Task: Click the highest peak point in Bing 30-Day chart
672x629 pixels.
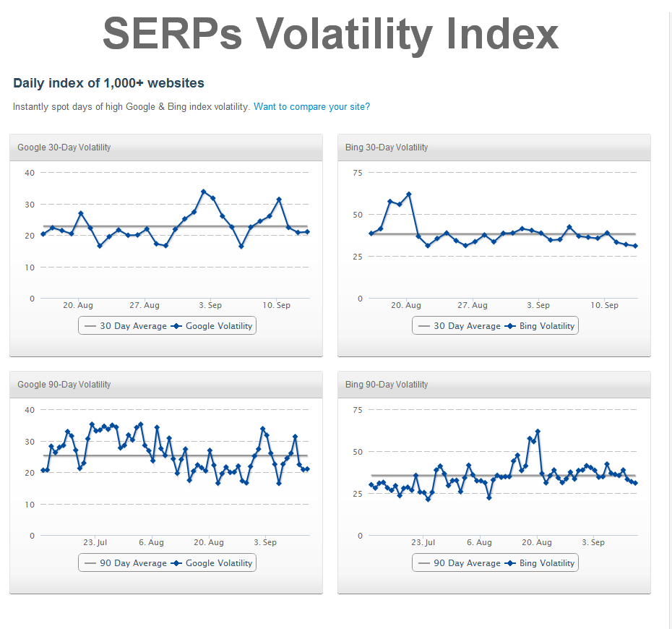Action: (x=409, y=194)
